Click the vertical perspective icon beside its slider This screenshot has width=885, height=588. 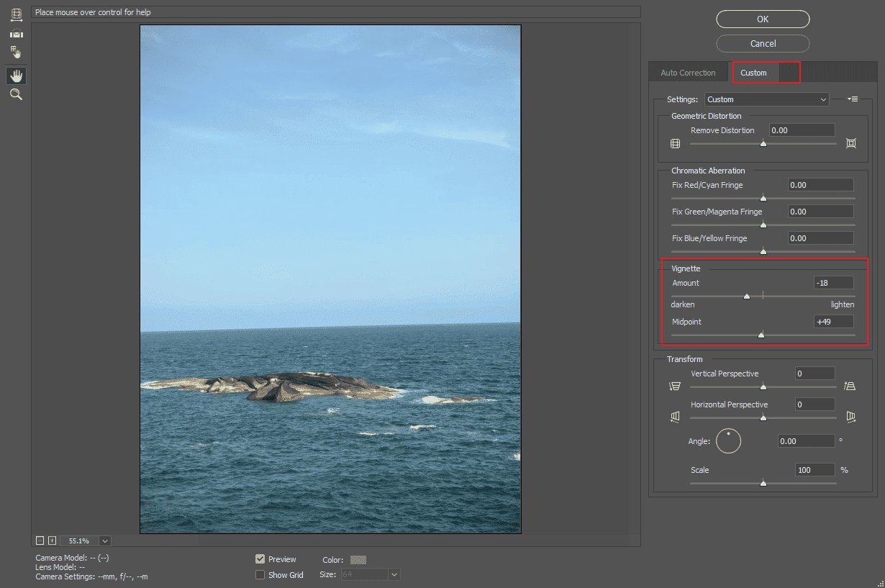(674, 386)
